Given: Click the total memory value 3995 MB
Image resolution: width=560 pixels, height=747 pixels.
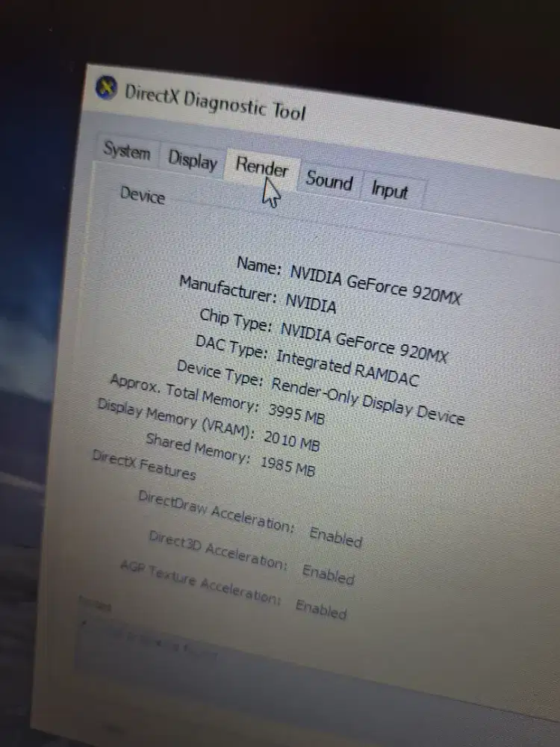Looking at the screenshot, I should (x=296, y=414).
